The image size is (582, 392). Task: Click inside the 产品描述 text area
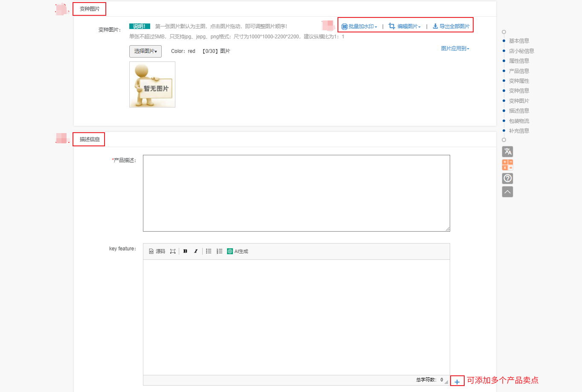pyautogui.click(x=297, y=193)
